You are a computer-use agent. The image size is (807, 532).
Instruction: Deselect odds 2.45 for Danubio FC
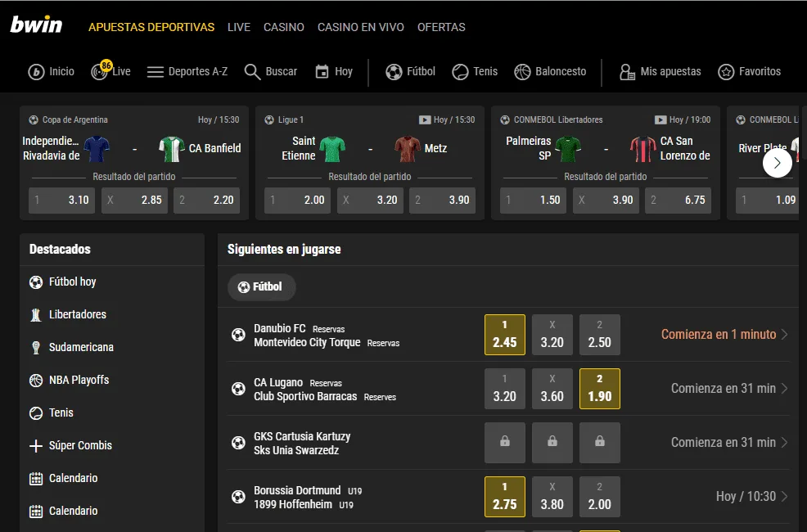(505, 335)
